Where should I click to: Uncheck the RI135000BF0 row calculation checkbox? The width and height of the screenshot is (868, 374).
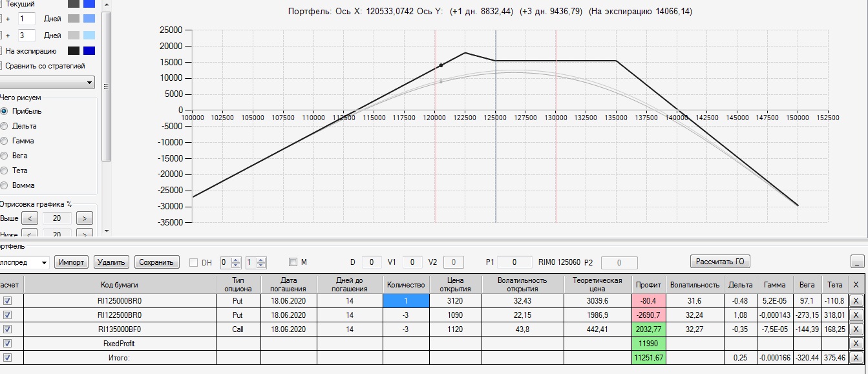[7, 329]
